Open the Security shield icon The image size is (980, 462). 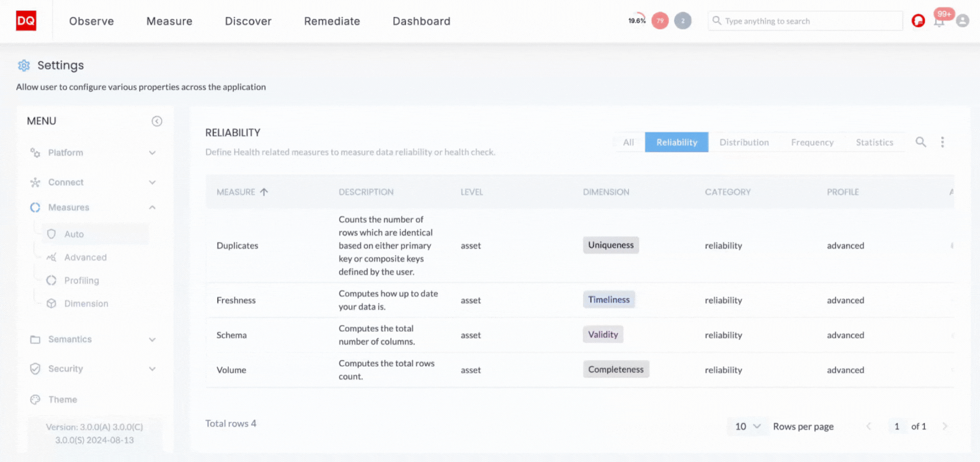click(x=35, y=368)
